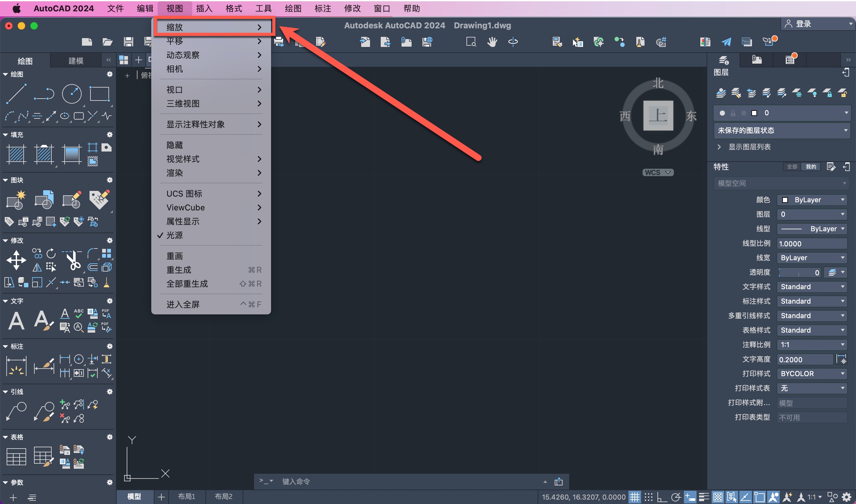Adjust the 透明度 transparency slider
This screenshot has height=504, width=856.
tap(797, 272)
